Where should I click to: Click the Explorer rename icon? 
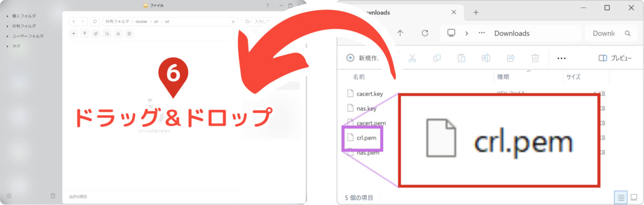pyautogui.click(x=486, y=58)
